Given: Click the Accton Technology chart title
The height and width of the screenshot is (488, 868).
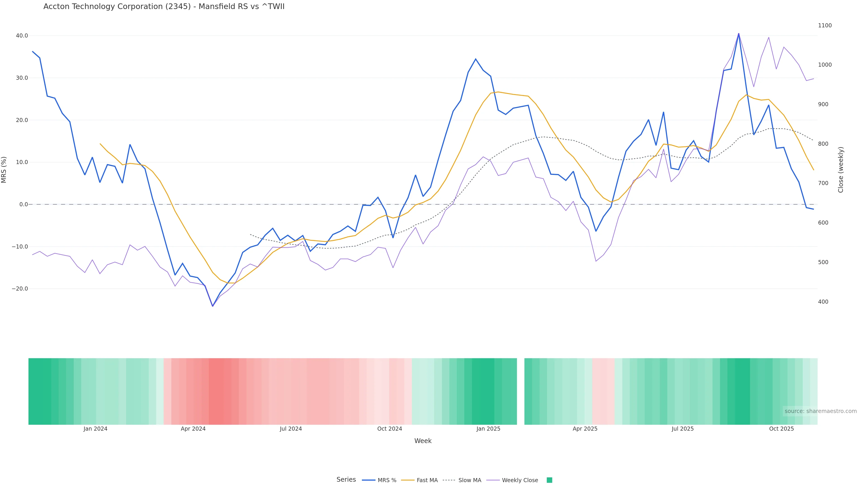Looking at the screenshot, I should coord(164,7).
